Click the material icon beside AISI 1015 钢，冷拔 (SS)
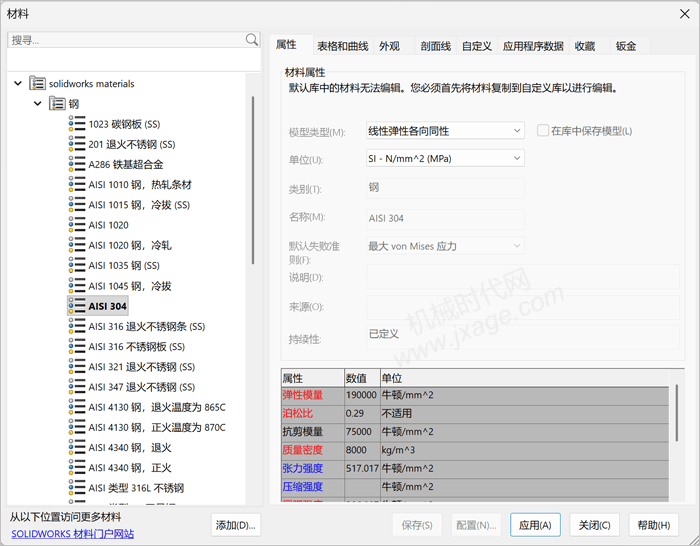 tap(77, 204)
